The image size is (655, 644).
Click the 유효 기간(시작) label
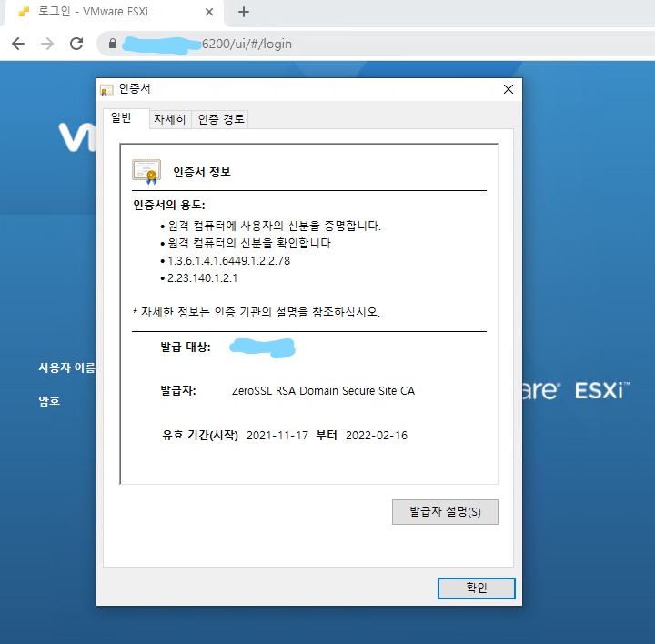coord(200,435)
